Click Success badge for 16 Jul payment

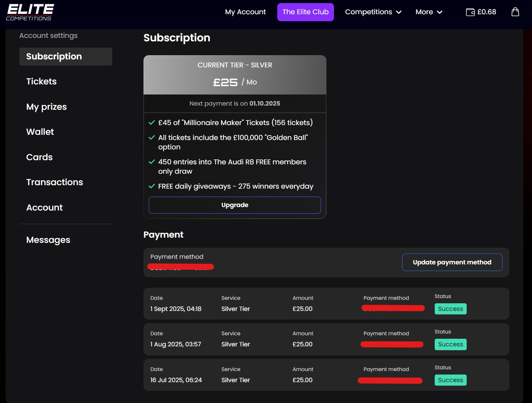pyautogui.click(x=450, y=380)
